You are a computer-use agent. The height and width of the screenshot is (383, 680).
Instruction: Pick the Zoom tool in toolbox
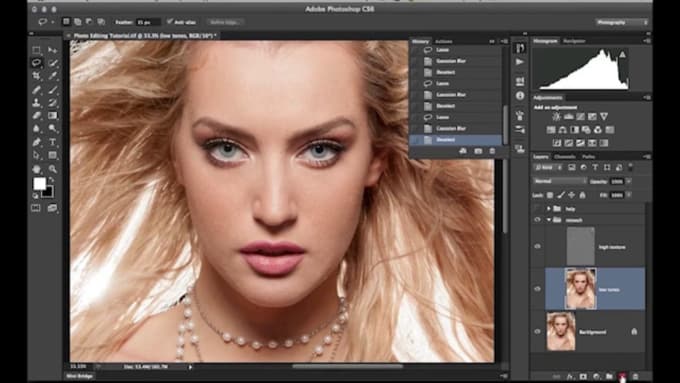[52, 169]
